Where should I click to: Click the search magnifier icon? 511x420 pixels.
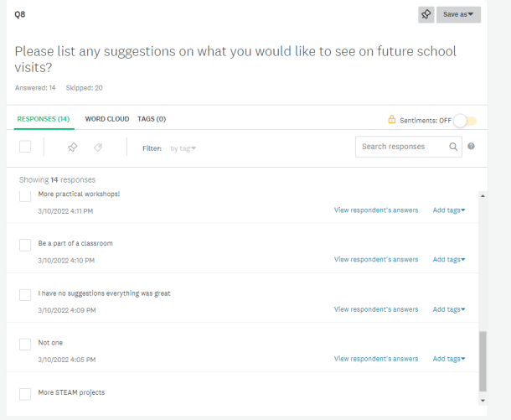(x=452, y=147)
